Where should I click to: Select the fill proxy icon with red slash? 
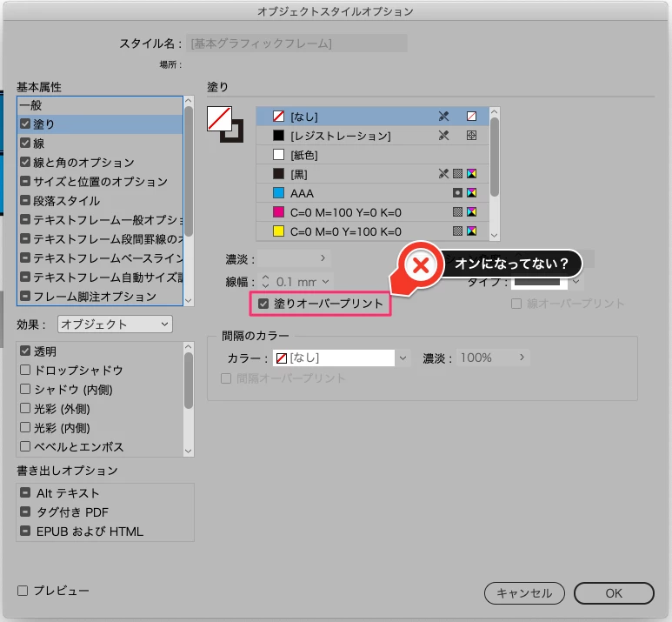219,118
